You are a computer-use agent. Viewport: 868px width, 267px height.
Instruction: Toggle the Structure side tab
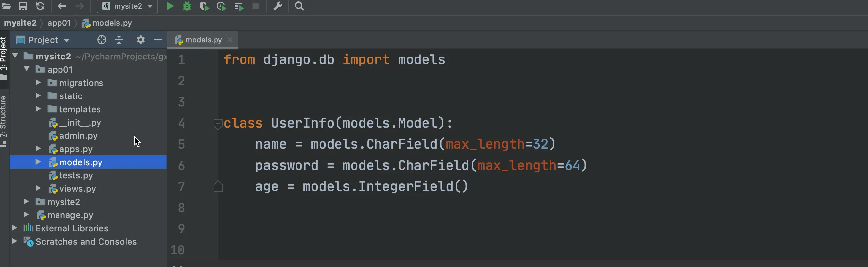(3, 121)
